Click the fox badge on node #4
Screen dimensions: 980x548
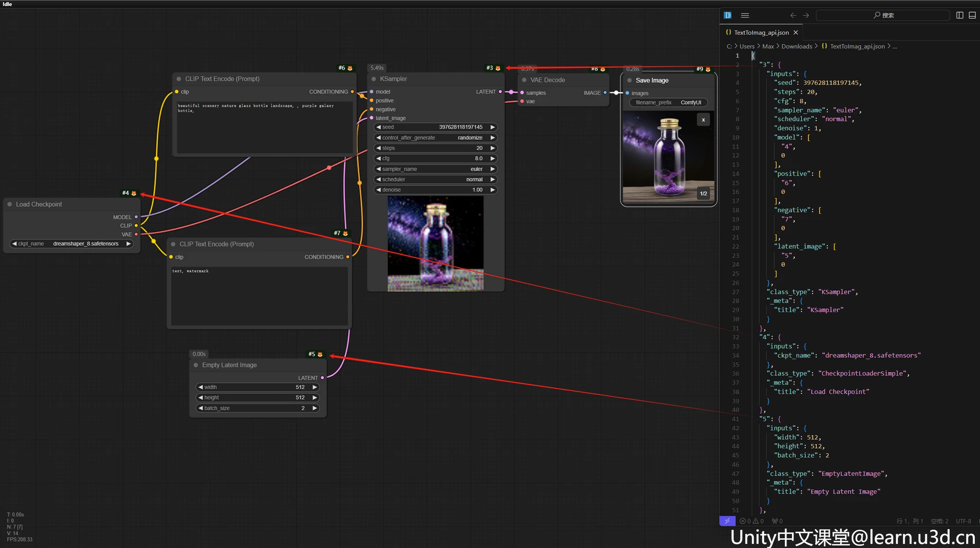(134, 193)
